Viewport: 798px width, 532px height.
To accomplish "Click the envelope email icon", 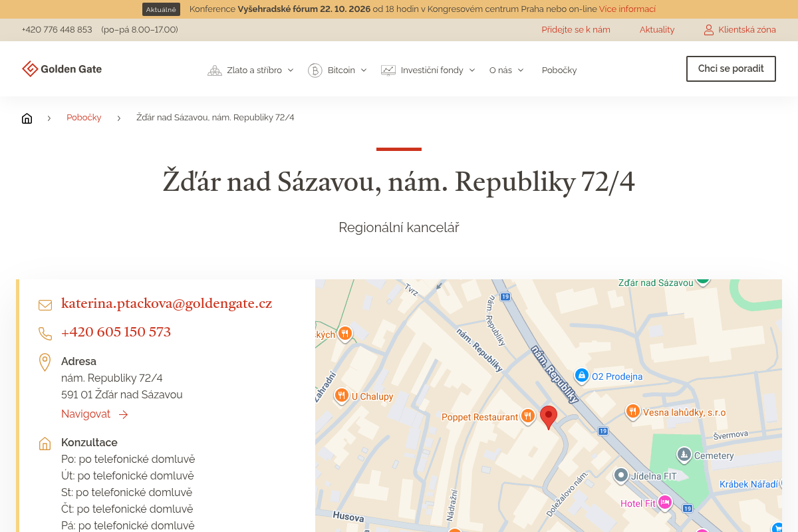I will click(x=45, y=305).
